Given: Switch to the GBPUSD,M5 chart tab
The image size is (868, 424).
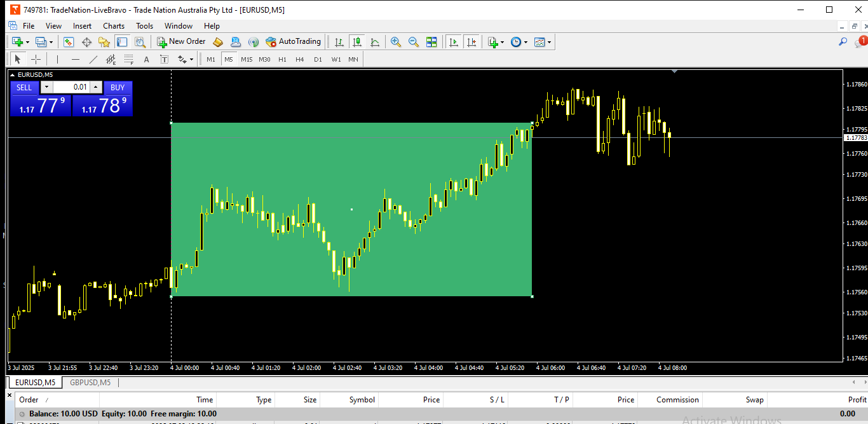Looking at the screenshot, I should click(90, 383).
